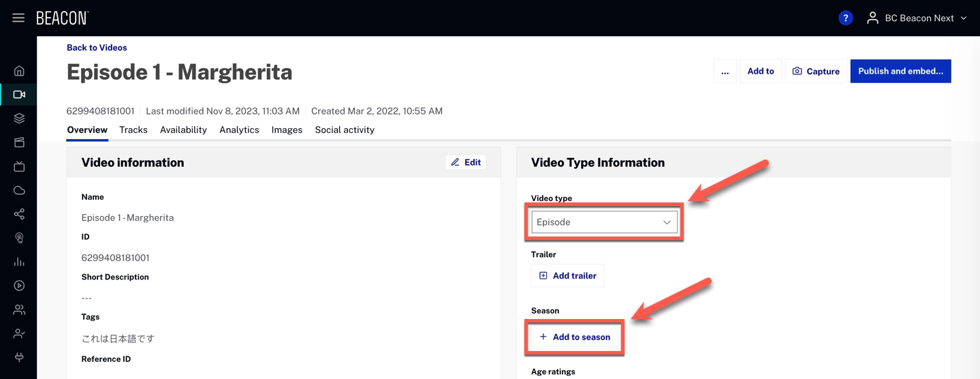
Task: Open the hamburger navigation menu
Action: (18, 18)
